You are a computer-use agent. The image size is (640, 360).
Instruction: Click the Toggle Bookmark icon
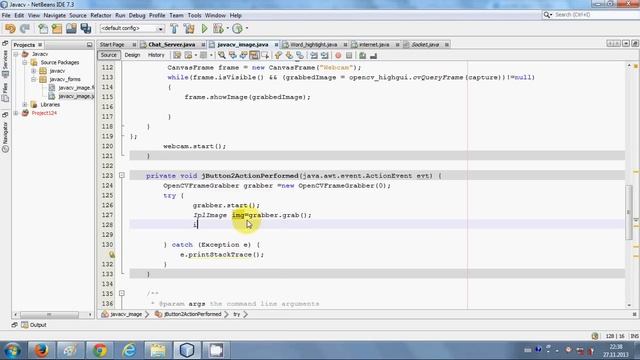[x=300, y=55]
